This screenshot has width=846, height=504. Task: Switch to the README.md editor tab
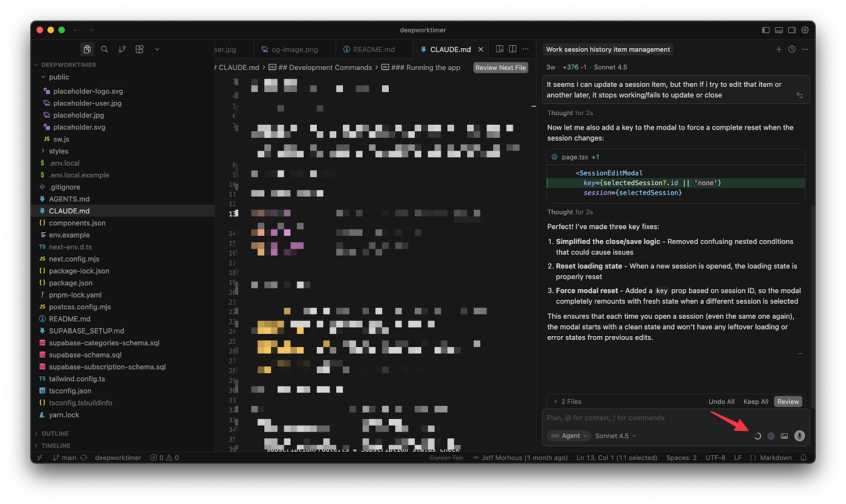tap(374, 49)
